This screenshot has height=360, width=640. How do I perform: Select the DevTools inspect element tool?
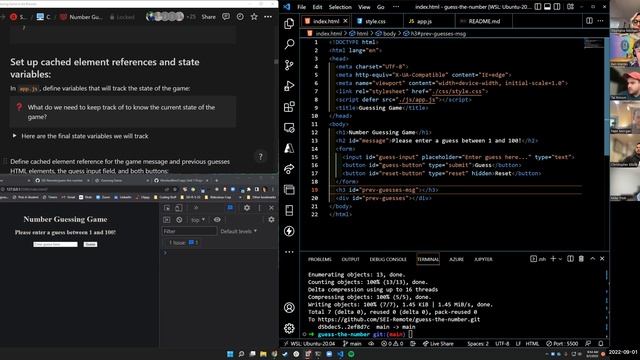coord(167,208)
